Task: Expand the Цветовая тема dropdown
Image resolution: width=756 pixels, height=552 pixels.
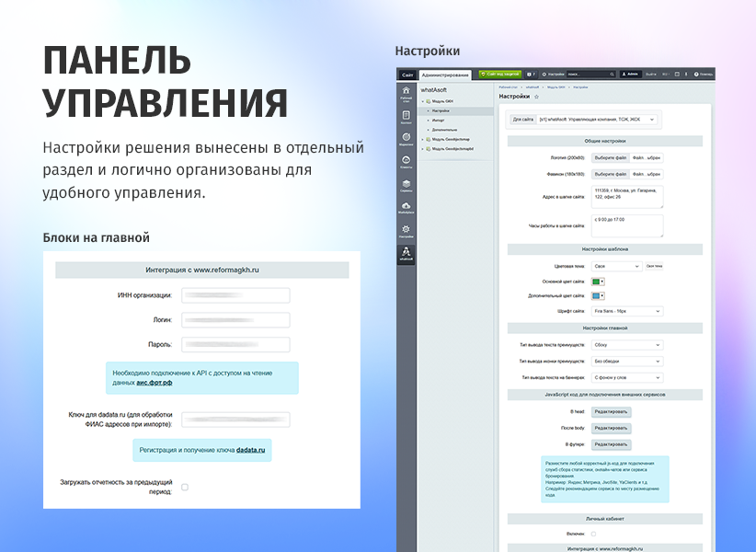Action: [x=616, y=266]
